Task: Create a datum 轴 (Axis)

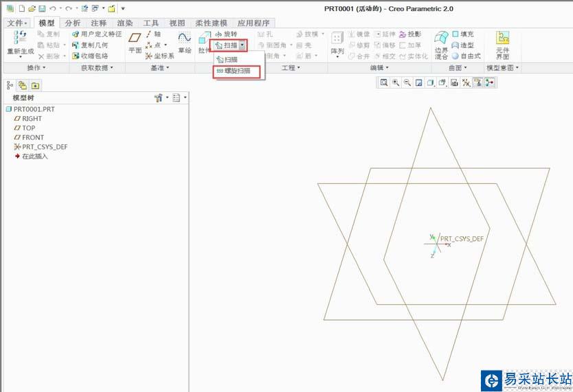Action: coord(153,34)
